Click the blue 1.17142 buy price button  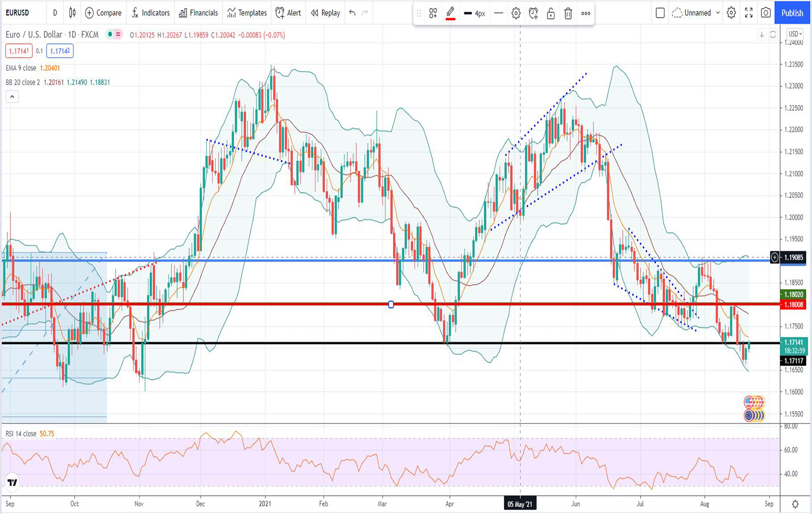click(x=60, y=51)
